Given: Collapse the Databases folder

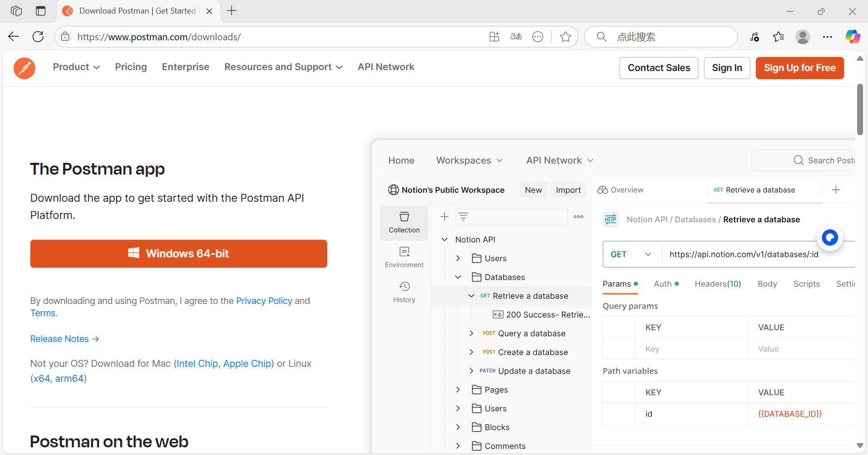Looking at the screenshot, I should (458, 277).
